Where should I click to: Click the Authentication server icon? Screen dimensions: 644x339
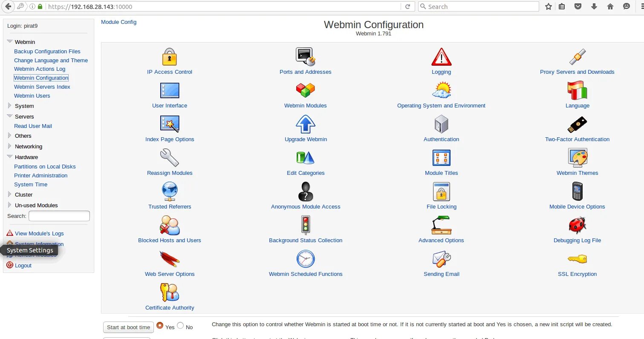(x=441, y=124)
